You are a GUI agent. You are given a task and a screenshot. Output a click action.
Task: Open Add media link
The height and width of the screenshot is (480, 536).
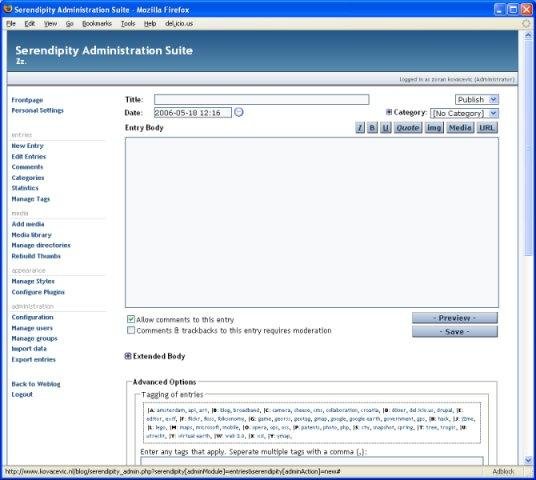click(28, 224)
